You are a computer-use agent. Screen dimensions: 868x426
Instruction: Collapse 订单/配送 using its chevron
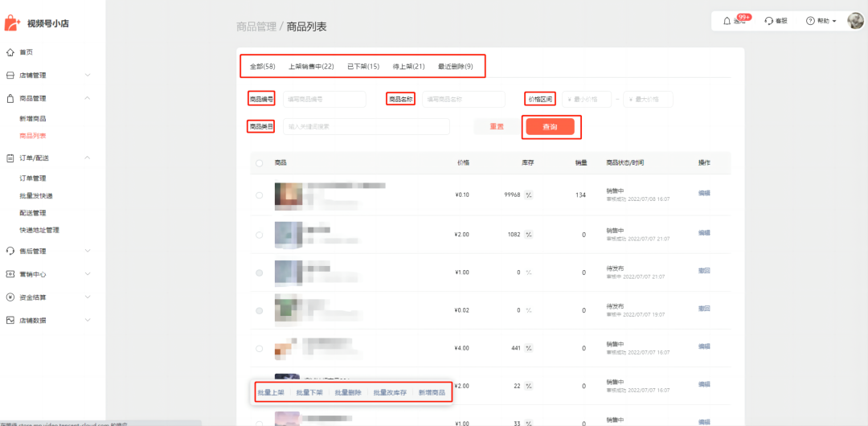(x=88, y=158)
